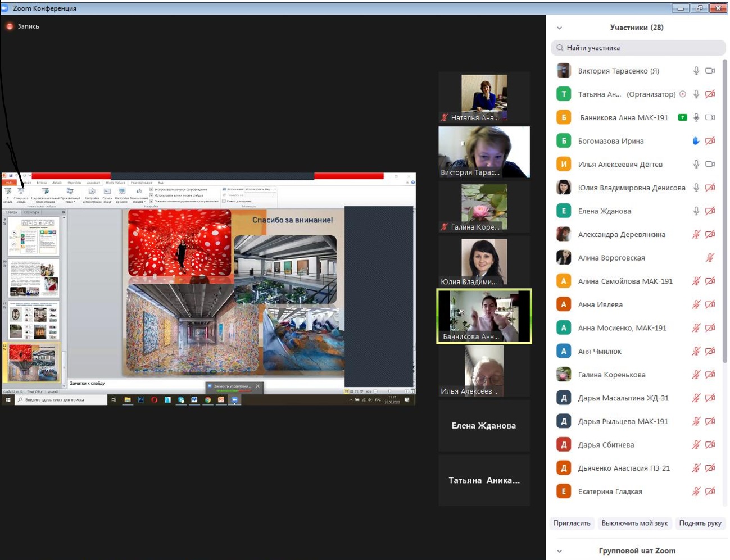The image size is (730, 560).
Task: Select slide 9 thumbnail in PowerPoint pane
Action: click(33, 236)
